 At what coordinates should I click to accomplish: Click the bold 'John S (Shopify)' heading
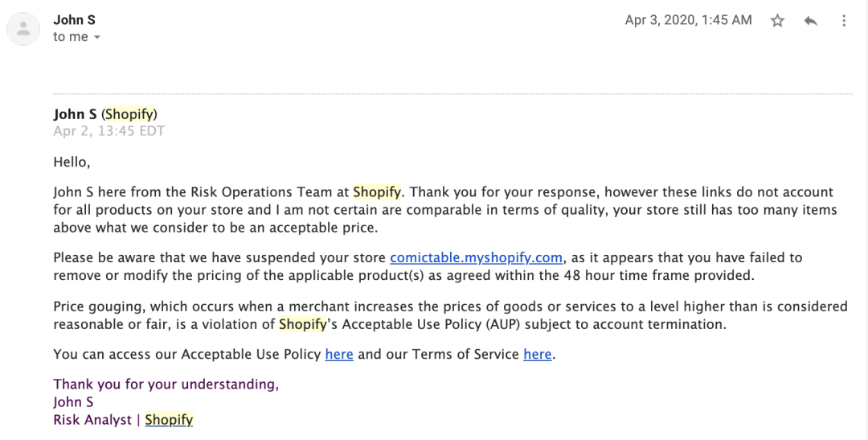point(105,114)
